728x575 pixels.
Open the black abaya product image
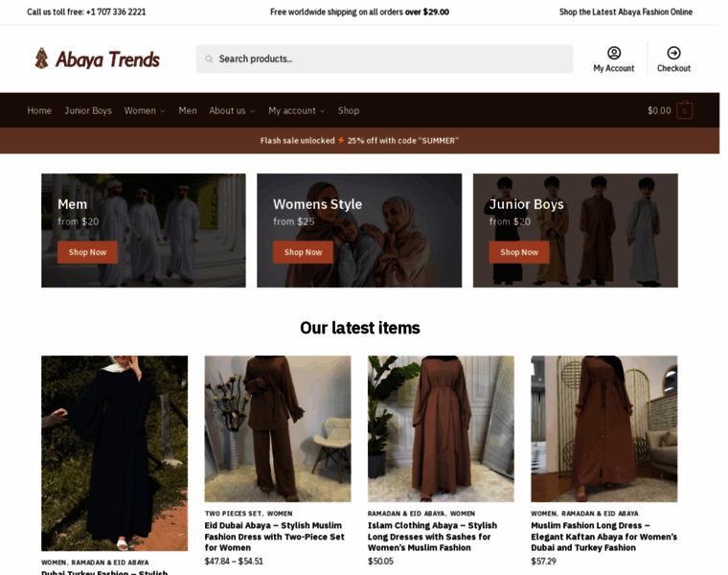pyautogui.click(x=115, y=453)
